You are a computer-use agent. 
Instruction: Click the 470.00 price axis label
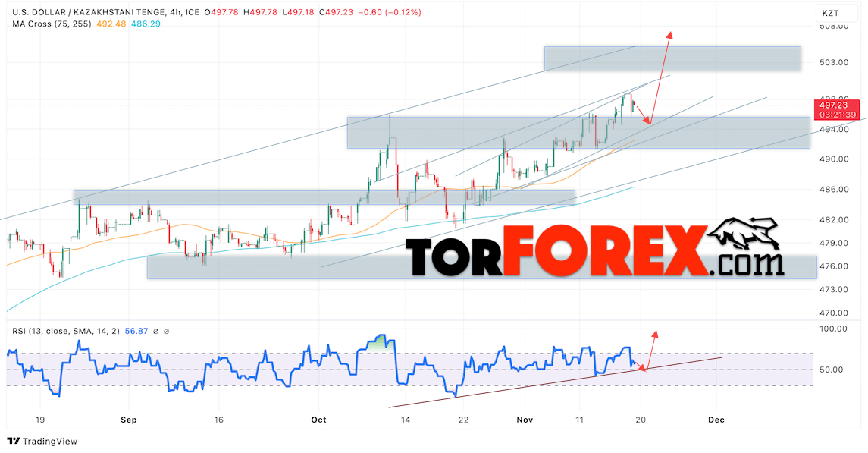click(834, 313)
